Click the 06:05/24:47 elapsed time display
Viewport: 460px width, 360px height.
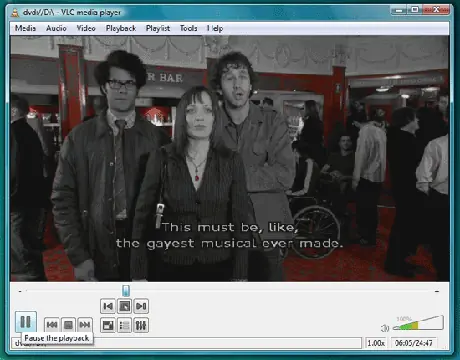(x=414, y=343)
